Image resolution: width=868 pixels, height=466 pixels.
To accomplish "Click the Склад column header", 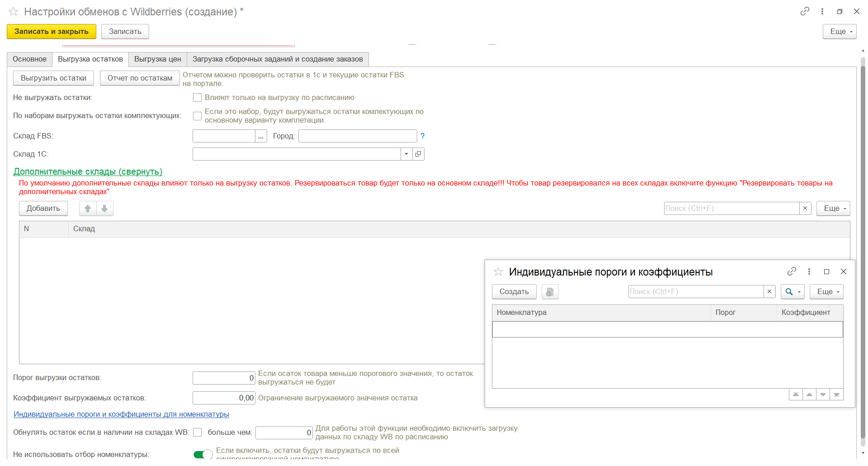I will pos(459,229).
